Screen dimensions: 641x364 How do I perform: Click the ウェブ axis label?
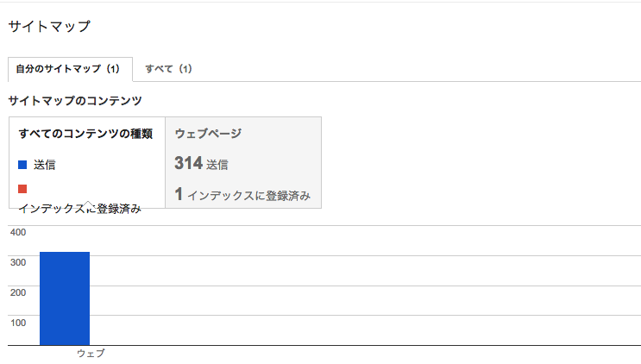point(91,353)
